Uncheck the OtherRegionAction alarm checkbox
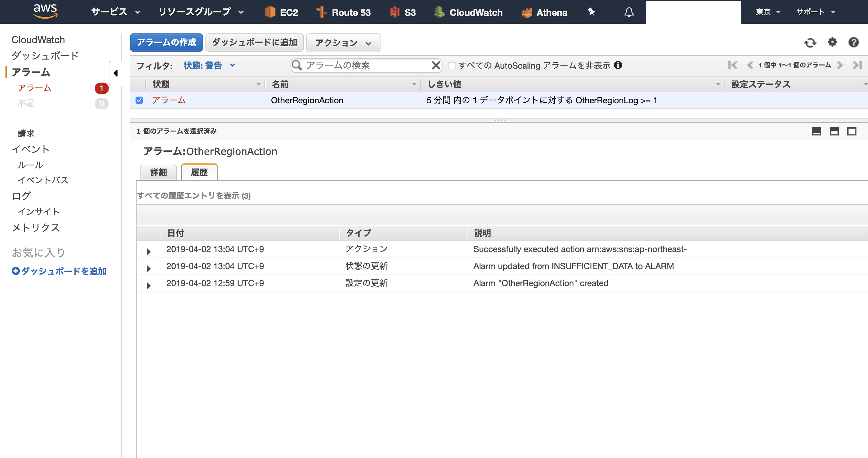Screen dimensions: 868x458 pyautogui.click(x=139, y=100)
